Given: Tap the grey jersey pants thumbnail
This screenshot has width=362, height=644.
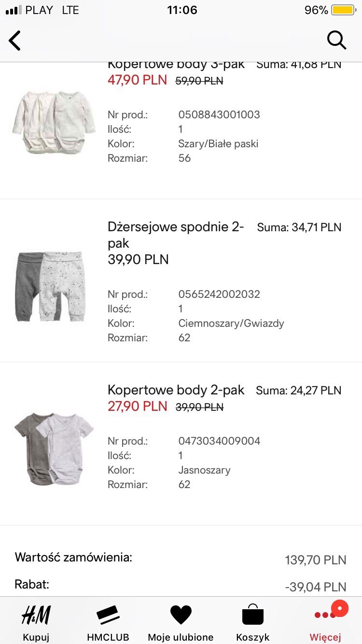Looking at the screenshot, I should [51, 286].
